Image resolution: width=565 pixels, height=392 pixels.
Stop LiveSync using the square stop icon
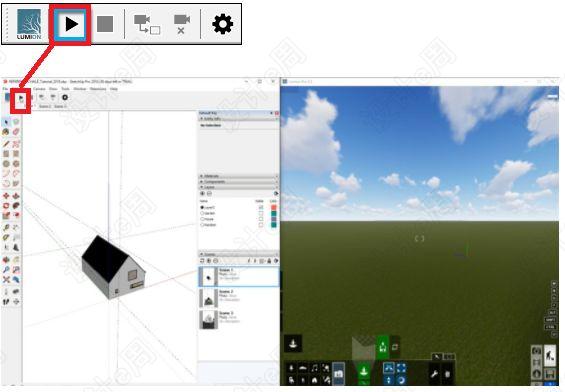click(x=105, y=24)
